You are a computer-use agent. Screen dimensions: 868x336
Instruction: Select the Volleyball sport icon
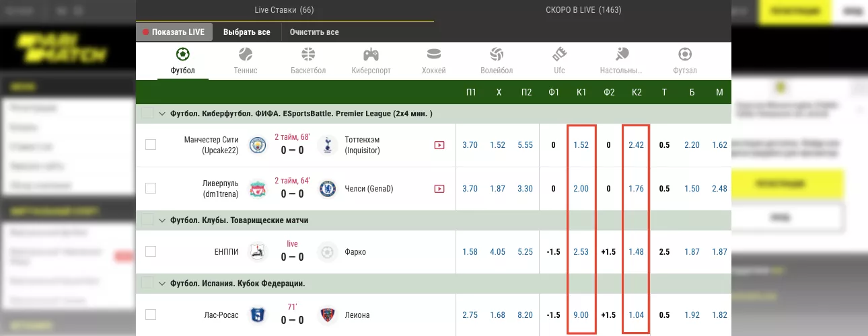497,54
